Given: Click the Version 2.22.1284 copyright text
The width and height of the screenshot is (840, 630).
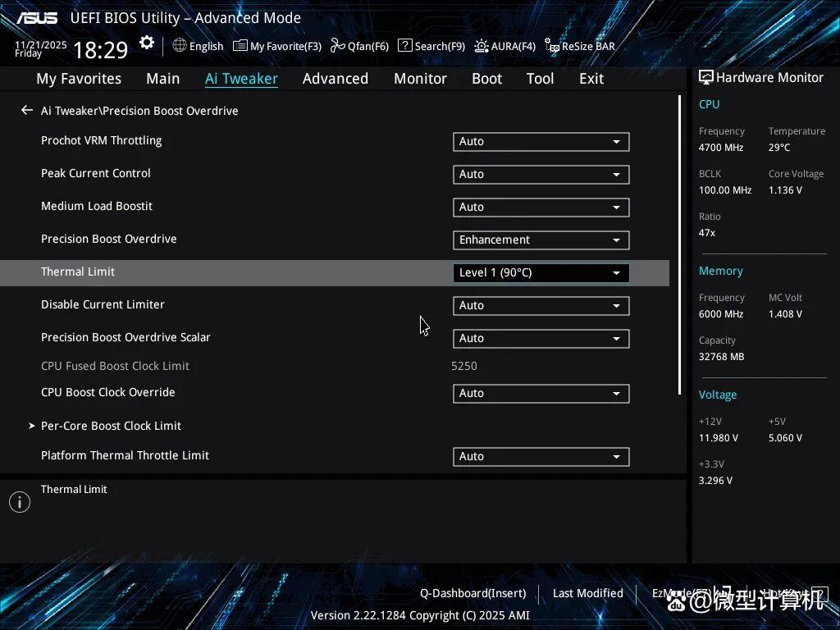Looking at the screenshot, I should pyautogui.click(x=420, y=615).
